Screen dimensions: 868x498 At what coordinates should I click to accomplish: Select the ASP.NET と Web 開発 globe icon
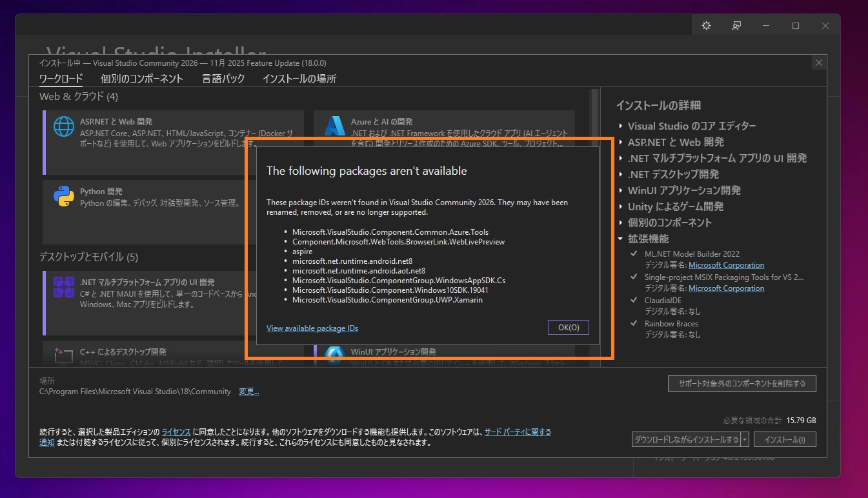63,127
